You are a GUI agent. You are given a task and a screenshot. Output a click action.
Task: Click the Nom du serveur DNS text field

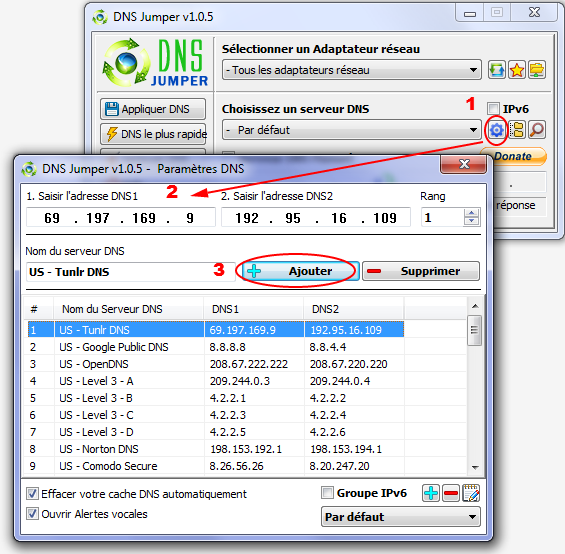pos(131,272)
